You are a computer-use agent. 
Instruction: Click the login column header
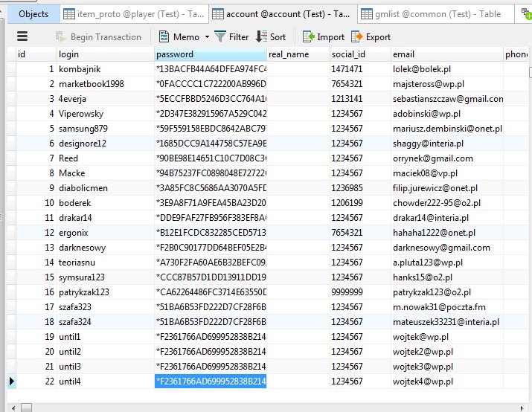(105, 54)
